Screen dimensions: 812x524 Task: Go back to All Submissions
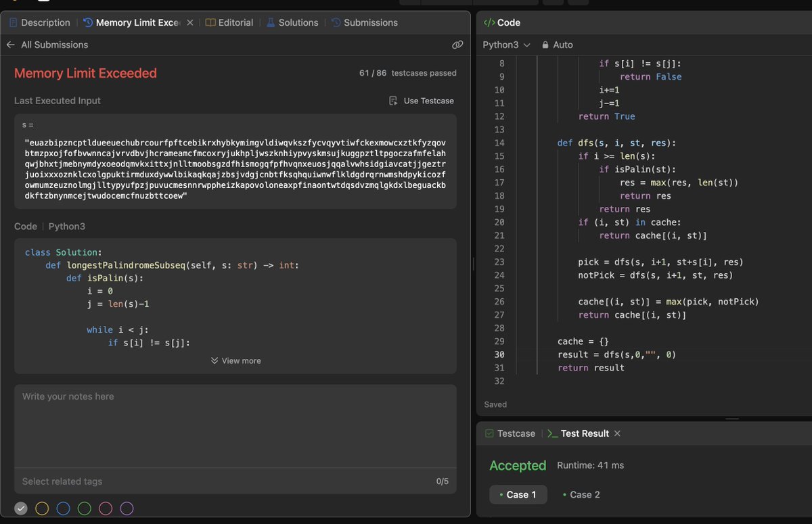[47, 45]
